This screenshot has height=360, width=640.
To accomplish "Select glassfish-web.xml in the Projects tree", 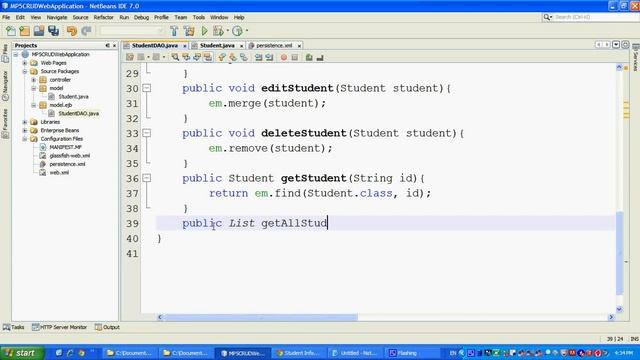I will tap(69, 156).
